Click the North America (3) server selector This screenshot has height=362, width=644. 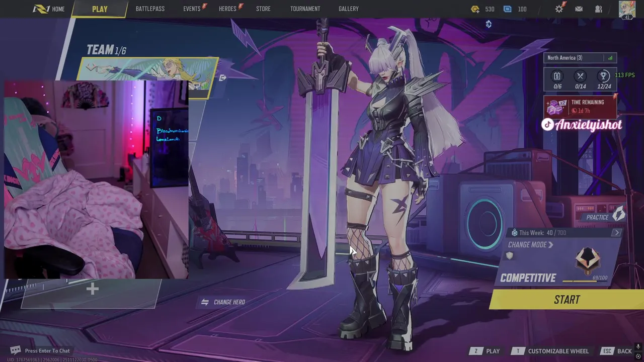[x=580, y=58]
